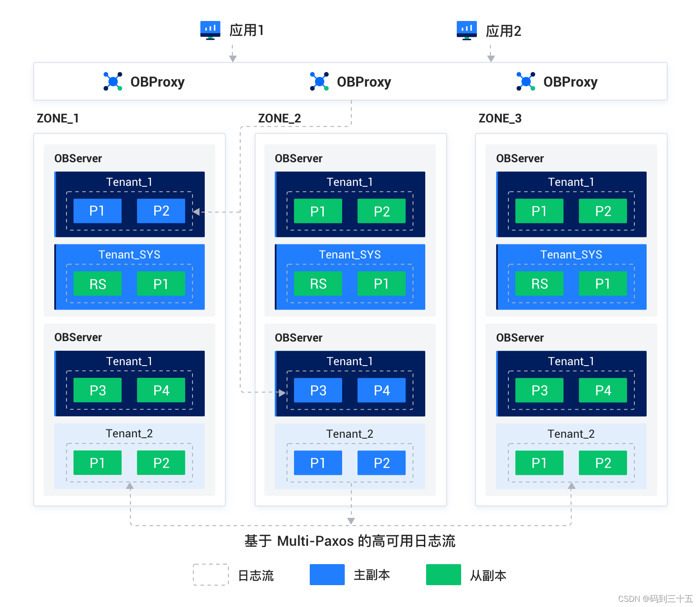Select green P1 in ZONE_2 Tenant_1

pyautogui.click(x=318, y=211)
